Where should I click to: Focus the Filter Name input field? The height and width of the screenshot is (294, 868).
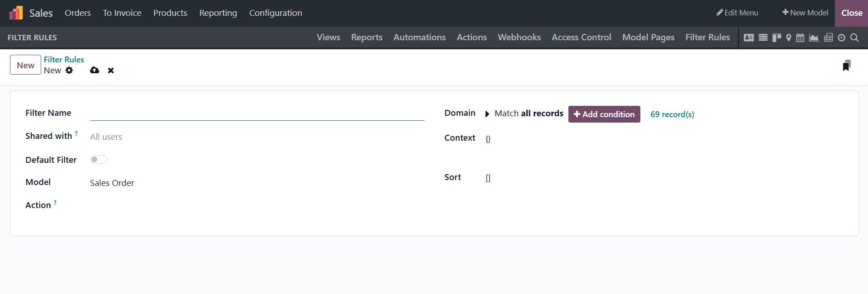pyautogui.click(x=257, y=114)
